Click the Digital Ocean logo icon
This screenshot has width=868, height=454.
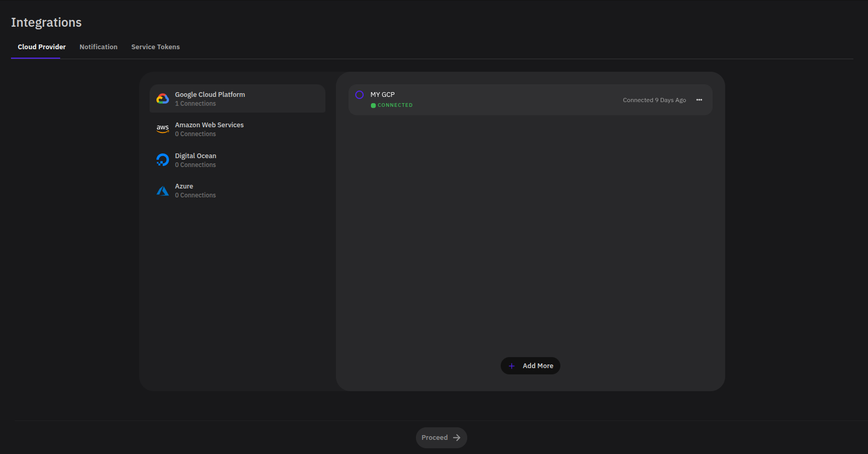(163, 160)
